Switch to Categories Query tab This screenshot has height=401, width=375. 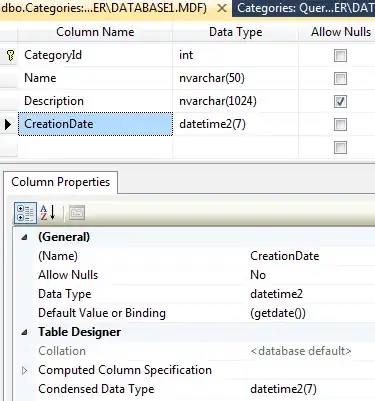tap(304, 8)
